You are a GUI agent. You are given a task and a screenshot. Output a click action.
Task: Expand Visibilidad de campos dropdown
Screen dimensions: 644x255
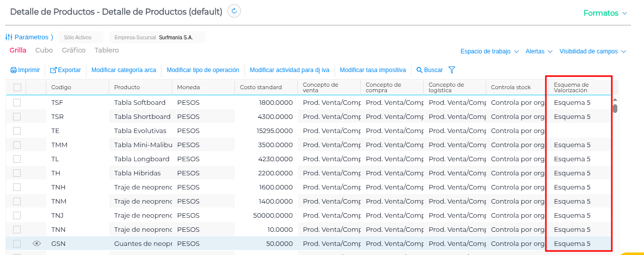592,51
